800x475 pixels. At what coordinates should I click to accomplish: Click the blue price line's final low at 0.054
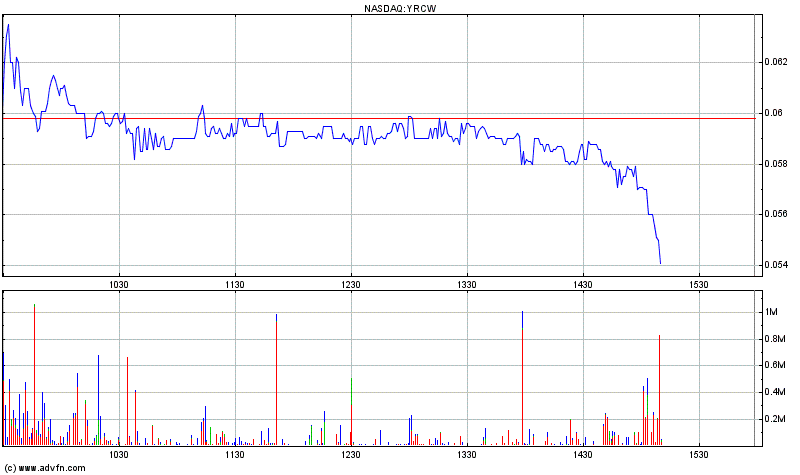(660, 263)
